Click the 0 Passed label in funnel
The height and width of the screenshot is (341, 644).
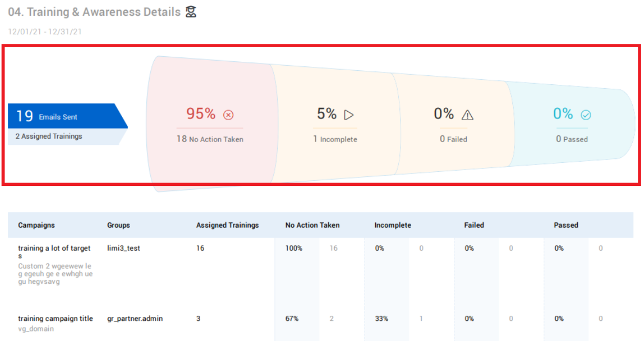click(571, 139)
